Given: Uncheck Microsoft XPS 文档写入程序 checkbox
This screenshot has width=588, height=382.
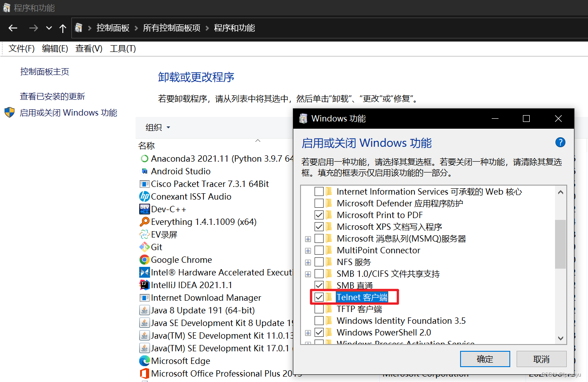Looking at the screenshot, I should coord(319,227).
